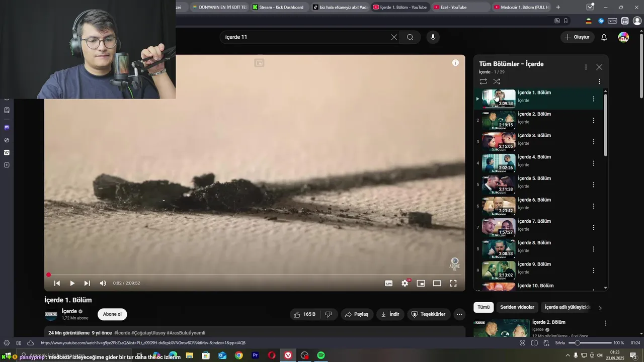This screenshot has height=362, width=644.
Task: Open options for İçerde 2. Bölüm
Action: pyautogui.click(x=594, y=121)
